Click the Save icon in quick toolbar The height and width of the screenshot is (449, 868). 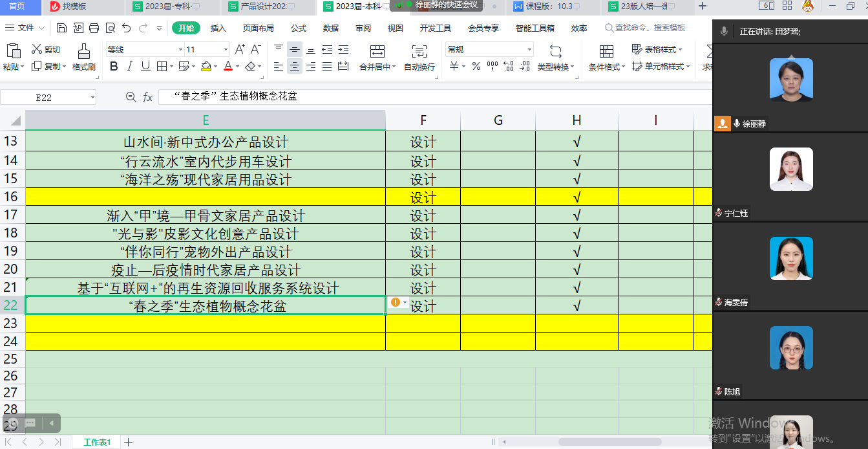click(61, 28)
